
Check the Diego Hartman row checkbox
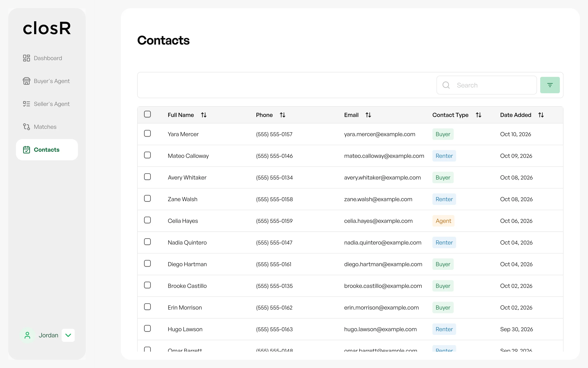coord(147,263)
